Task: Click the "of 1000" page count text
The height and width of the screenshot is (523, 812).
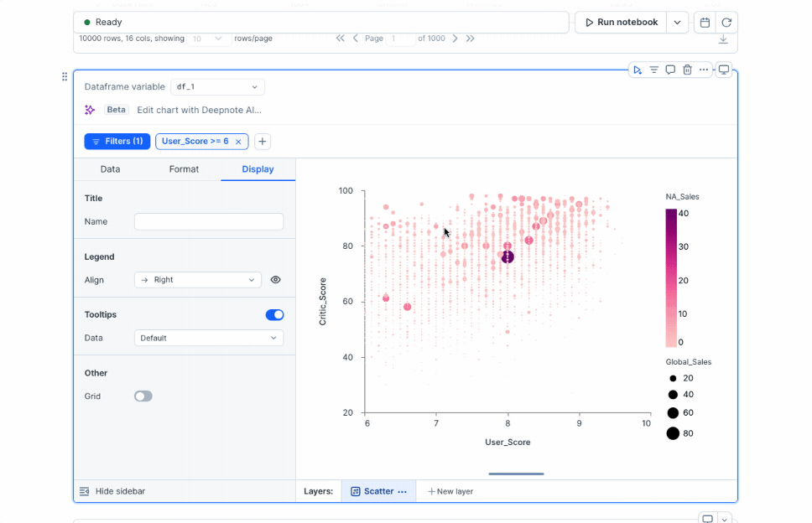Action: 431,39
